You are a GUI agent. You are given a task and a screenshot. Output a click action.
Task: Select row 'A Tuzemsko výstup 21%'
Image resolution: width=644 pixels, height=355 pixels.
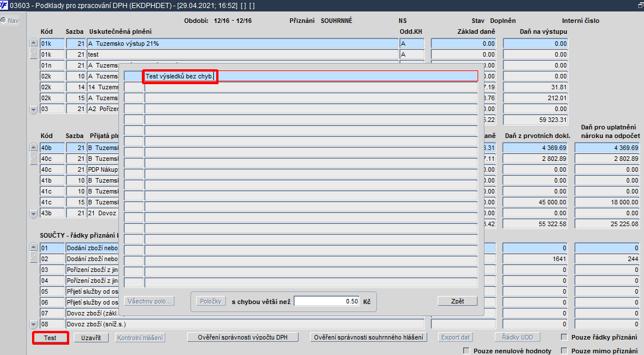(243, 43)
